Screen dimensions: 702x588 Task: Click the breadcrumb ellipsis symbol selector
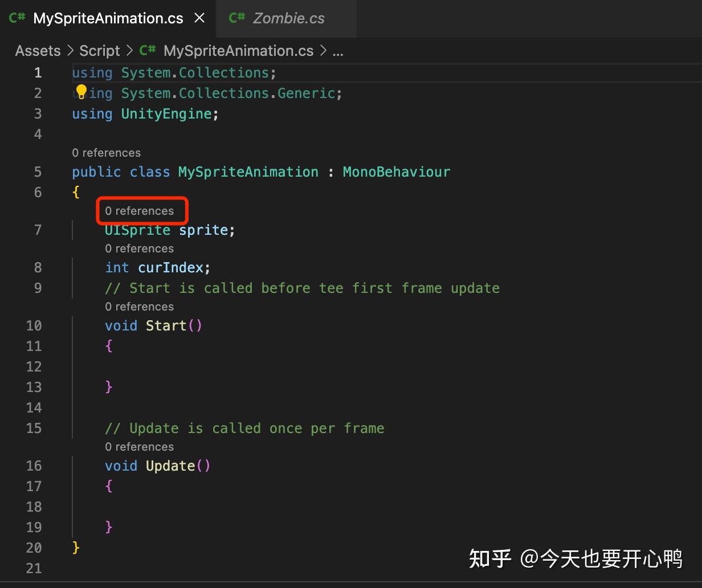338,51
